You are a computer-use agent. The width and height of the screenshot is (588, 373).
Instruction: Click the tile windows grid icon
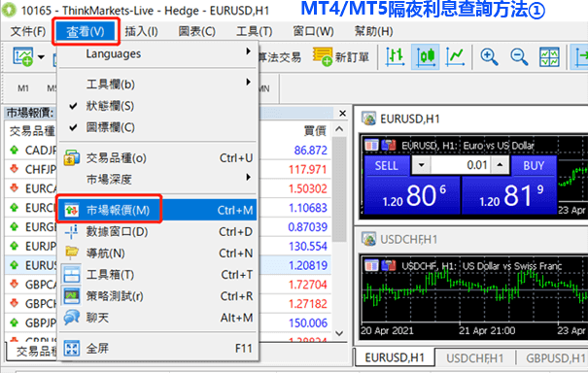tap(549, 57)
